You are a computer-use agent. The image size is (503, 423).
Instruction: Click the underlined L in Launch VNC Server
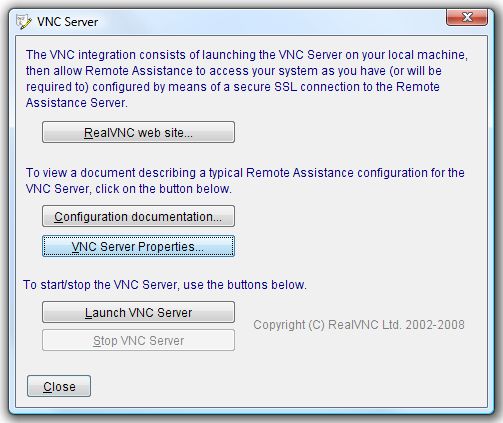pyautogui.click(x=88, y=313)
